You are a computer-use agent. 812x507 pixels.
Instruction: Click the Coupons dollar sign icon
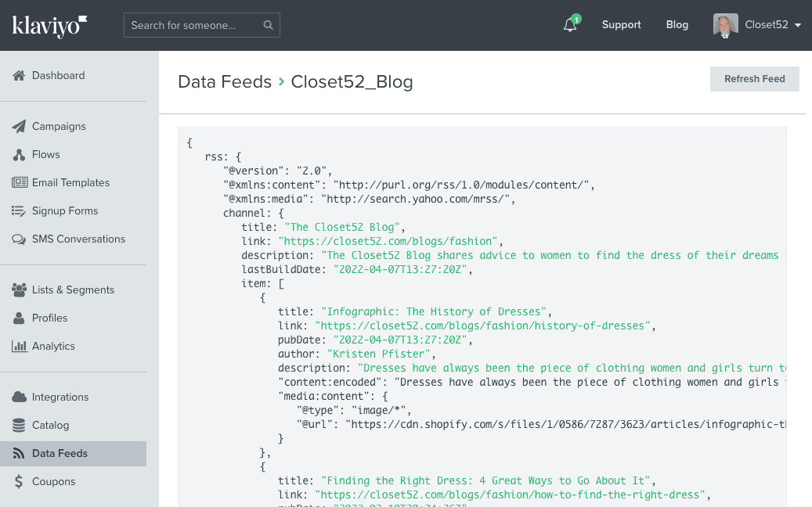point(19,482)
